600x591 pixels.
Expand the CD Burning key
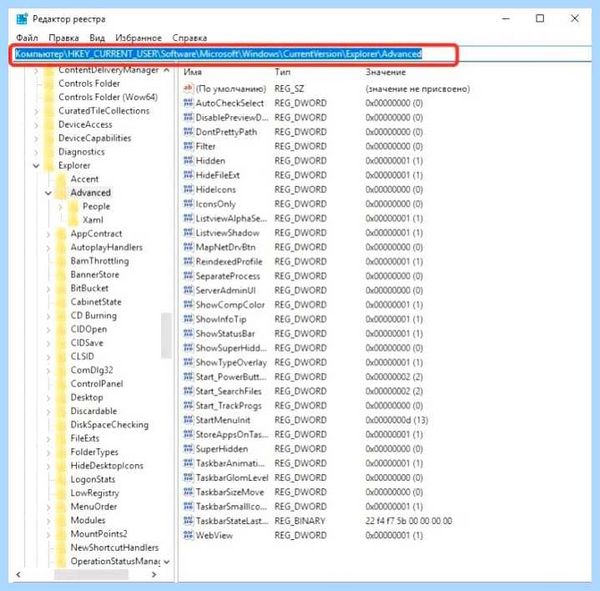pos(48,316)
